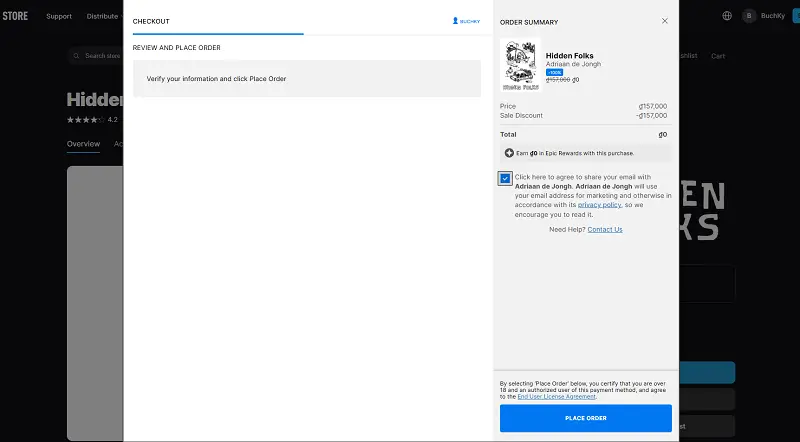Click the Hidden Folks title in order summary
The width and height of the screenshot is (800, 442).
click(x=572, y=54)
